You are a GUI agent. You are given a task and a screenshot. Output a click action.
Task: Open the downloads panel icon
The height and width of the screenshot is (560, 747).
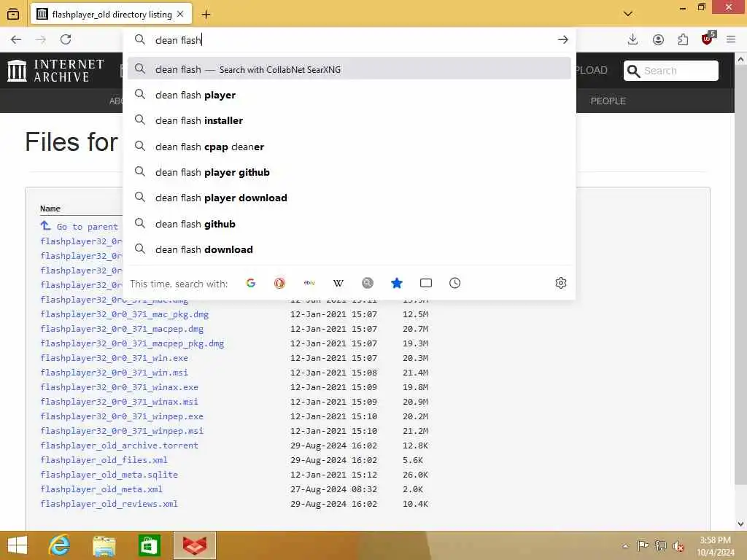coord(632,39)
